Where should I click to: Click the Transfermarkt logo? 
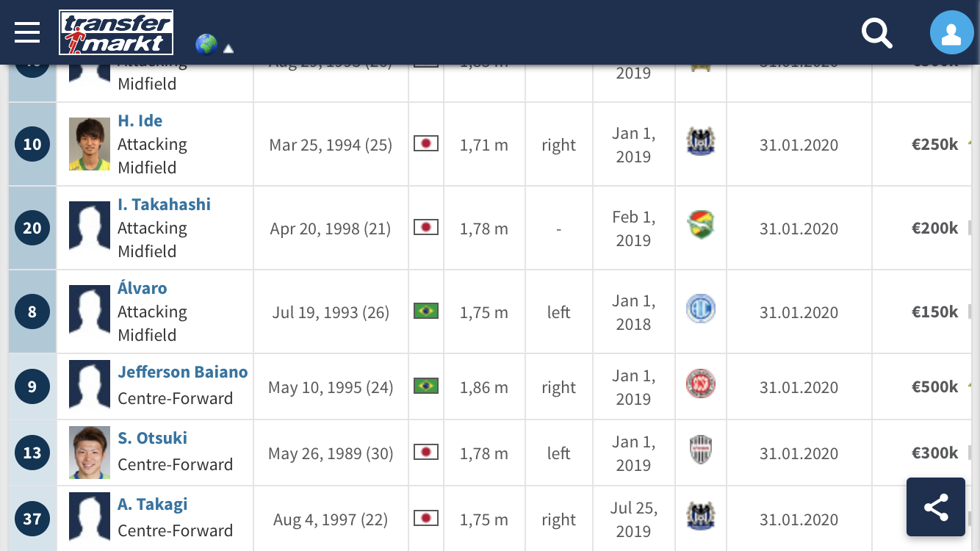(x=116, y=32)
